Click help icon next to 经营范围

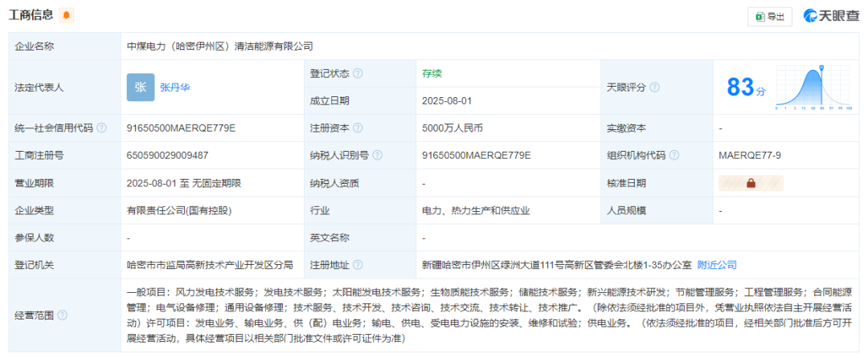point(62,315)
